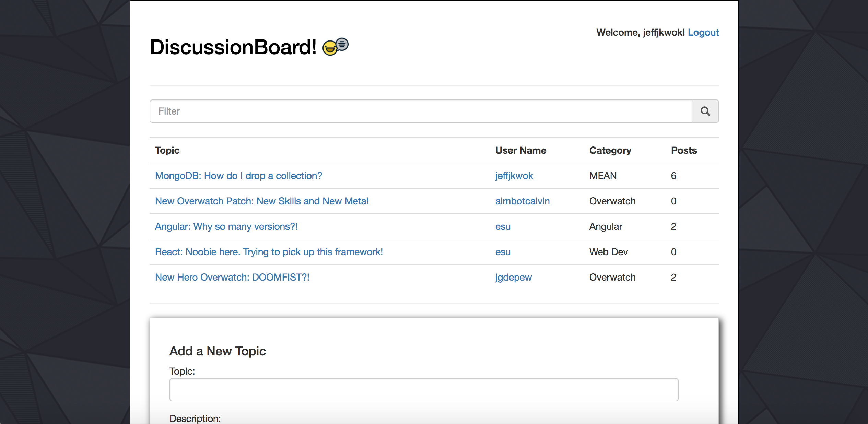The image size is (868, 424).
Task: Click the Angular category cell
Action: tap(606, 226)
